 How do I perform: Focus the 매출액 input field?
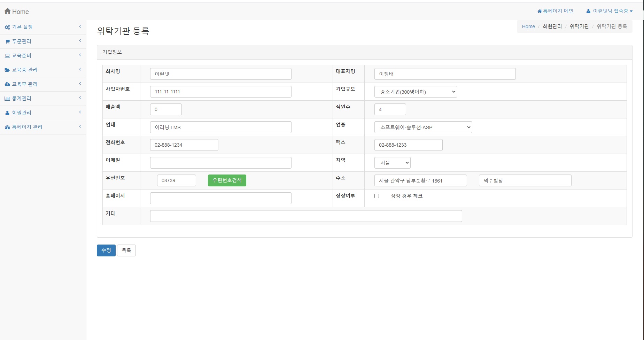166,109
